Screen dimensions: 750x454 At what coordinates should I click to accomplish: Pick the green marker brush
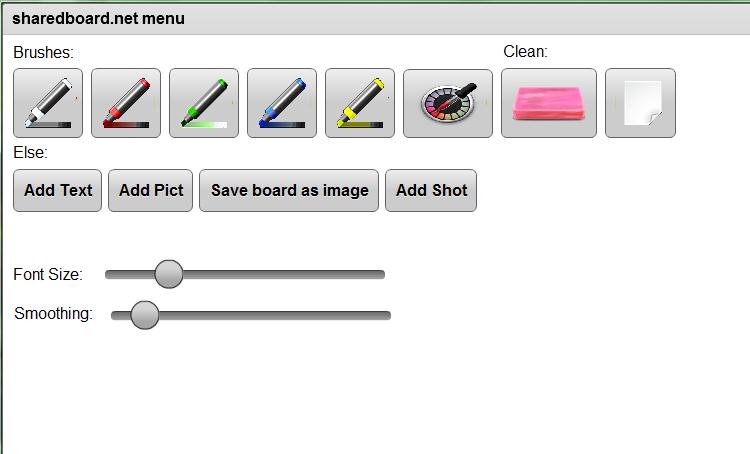[204, 103]
